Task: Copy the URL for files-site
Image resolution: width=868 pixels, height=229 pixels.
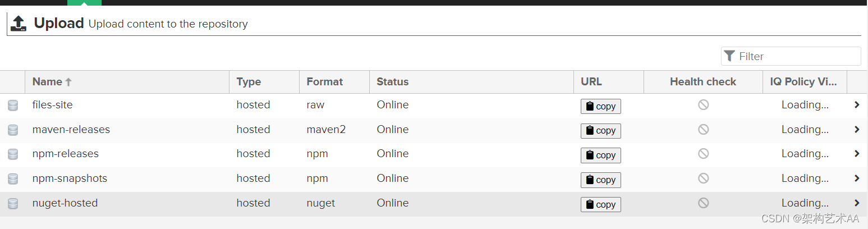Action: [x=600, y=107]
